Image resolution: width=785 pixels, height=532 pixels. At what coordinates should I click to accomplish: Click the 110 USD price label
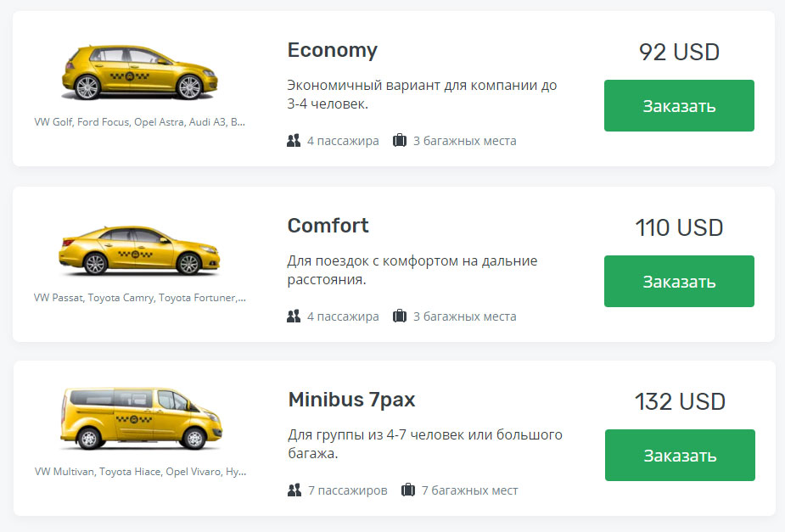679,227
